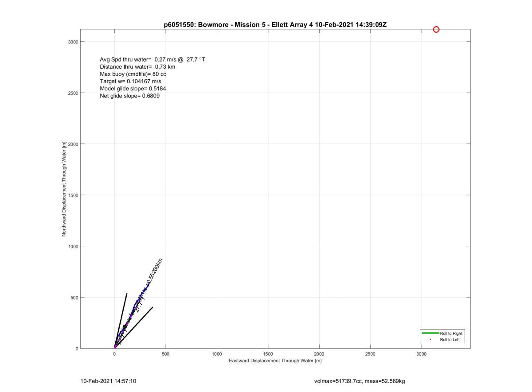Click the red circle target marker
The image size is (532, 392).
(436, 30)
